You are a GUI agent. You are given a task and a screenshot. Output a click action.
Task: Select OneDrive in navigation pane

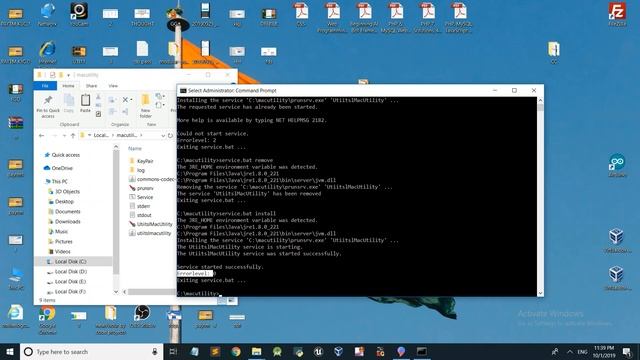pyautogui.click(x=62, y=168)
